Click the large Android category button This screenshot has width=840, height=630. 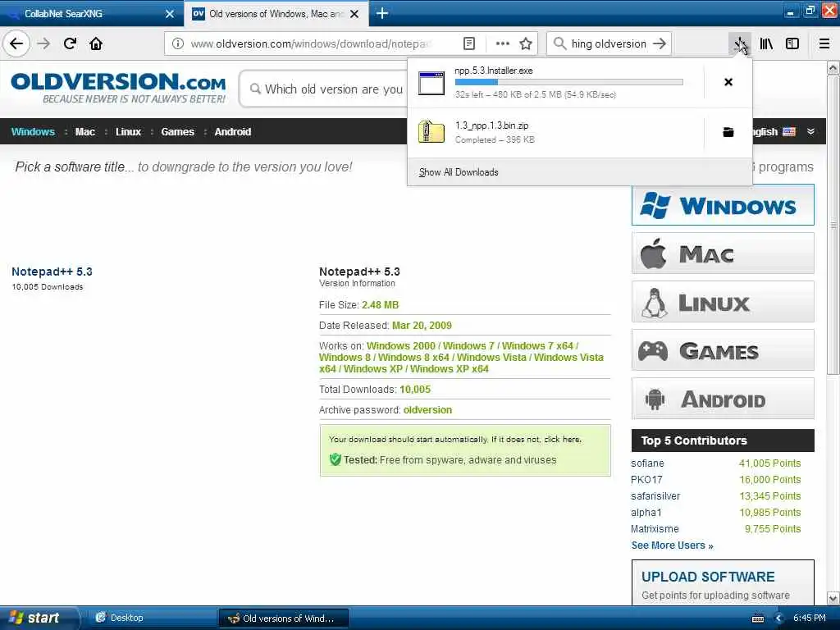click(x=723, y=399)
